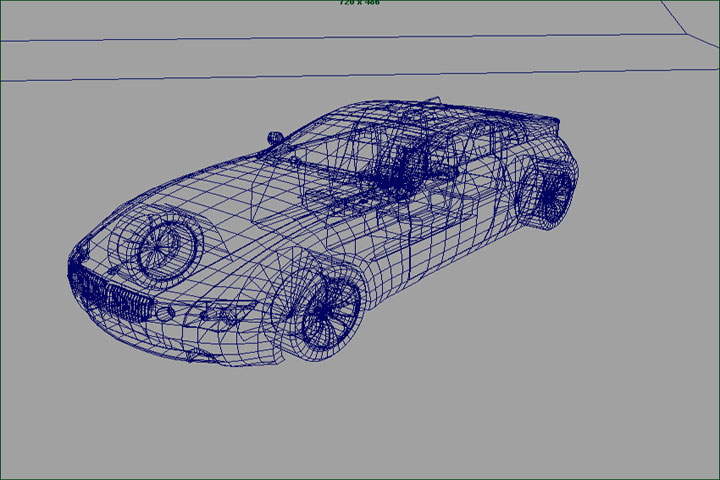
Task: Click the car's headlight wireframe
Action: click(221, 312)
